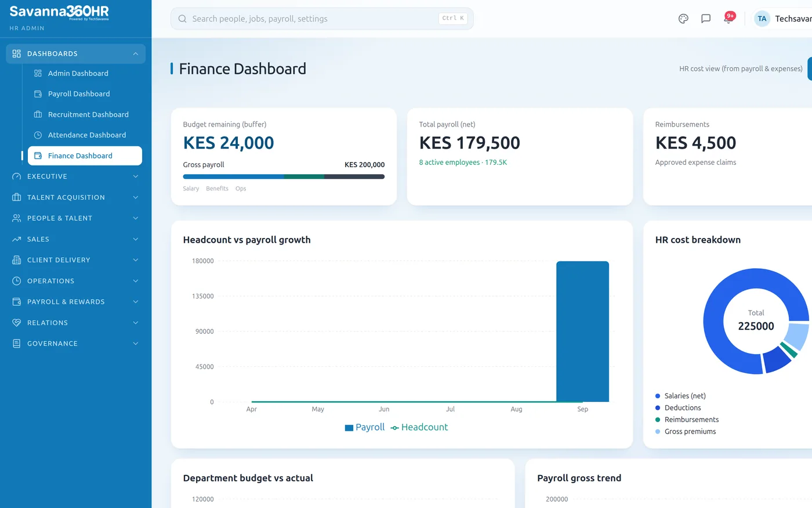
Task: Click the Savanna360HR logo
Action: 59,12
